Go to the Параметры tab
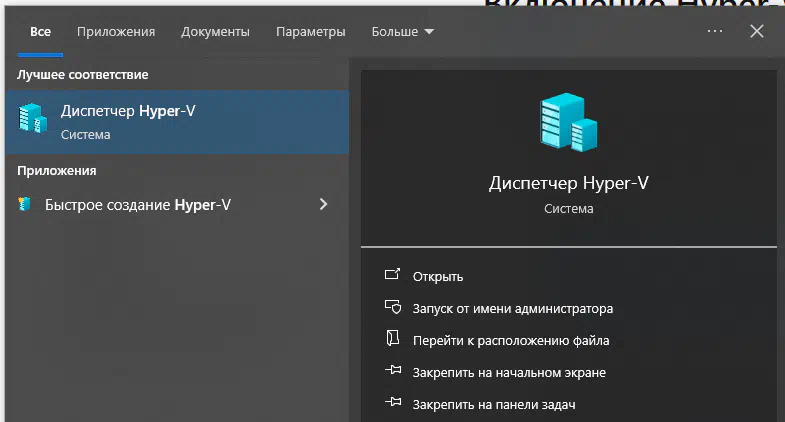 (x=310, y=32)
